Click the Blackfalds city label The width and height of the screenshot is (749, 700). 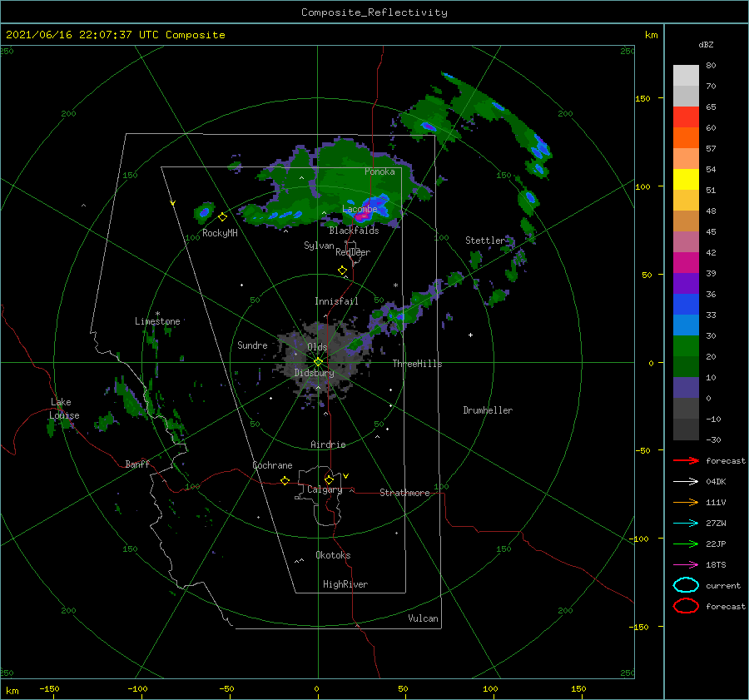(x=354, y=231)
